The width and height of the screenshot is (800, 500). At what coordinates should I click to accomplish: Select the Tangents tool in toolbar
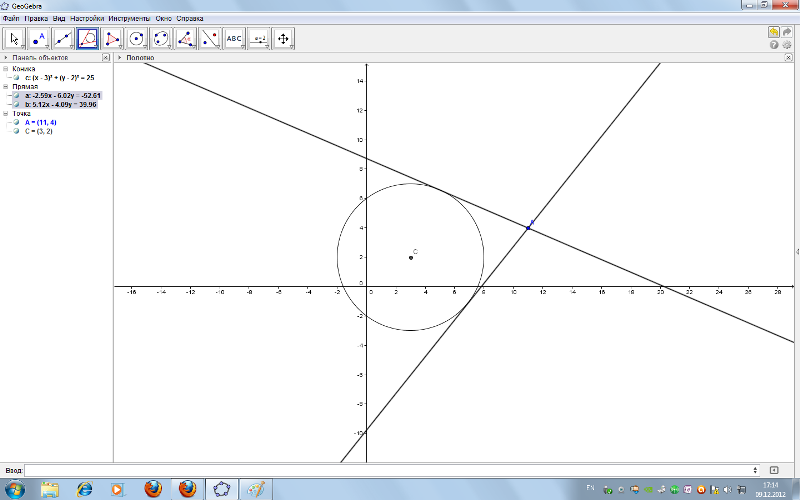tap(88, 39)
